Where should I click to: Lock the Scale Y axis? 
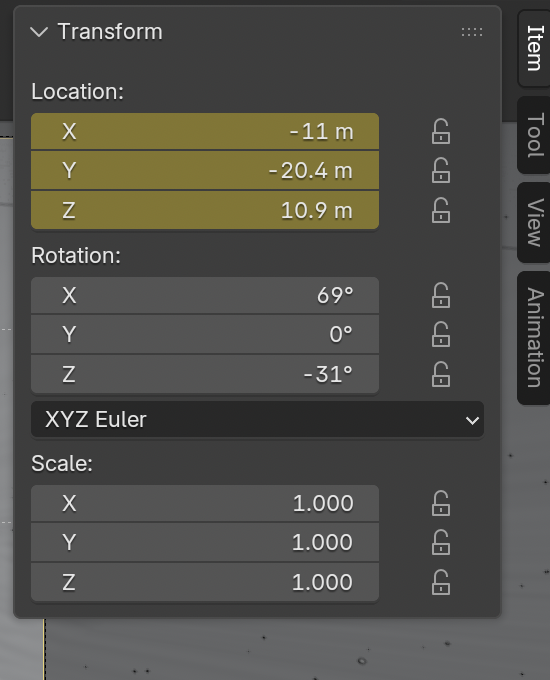441,543
